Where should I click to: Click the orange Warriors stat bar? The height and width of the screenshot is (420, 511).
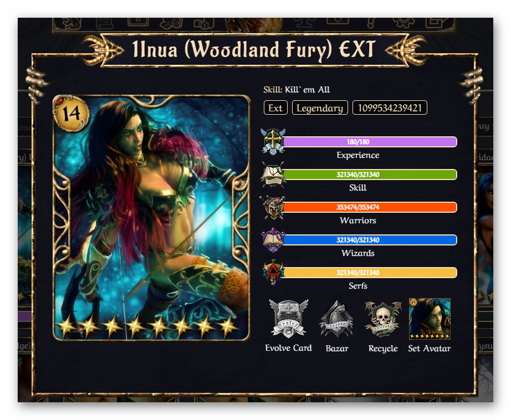(x=370, y=207)
